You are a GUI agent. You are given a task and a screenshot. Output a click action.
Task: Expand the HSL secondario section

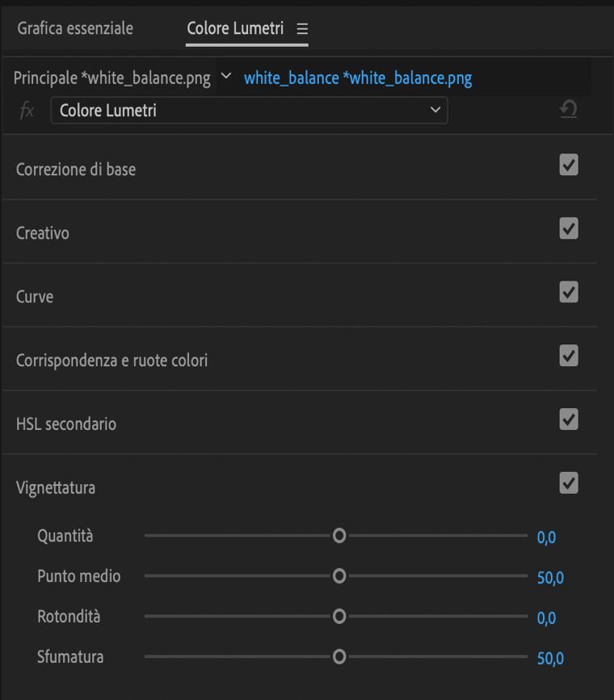coord(66,424)
